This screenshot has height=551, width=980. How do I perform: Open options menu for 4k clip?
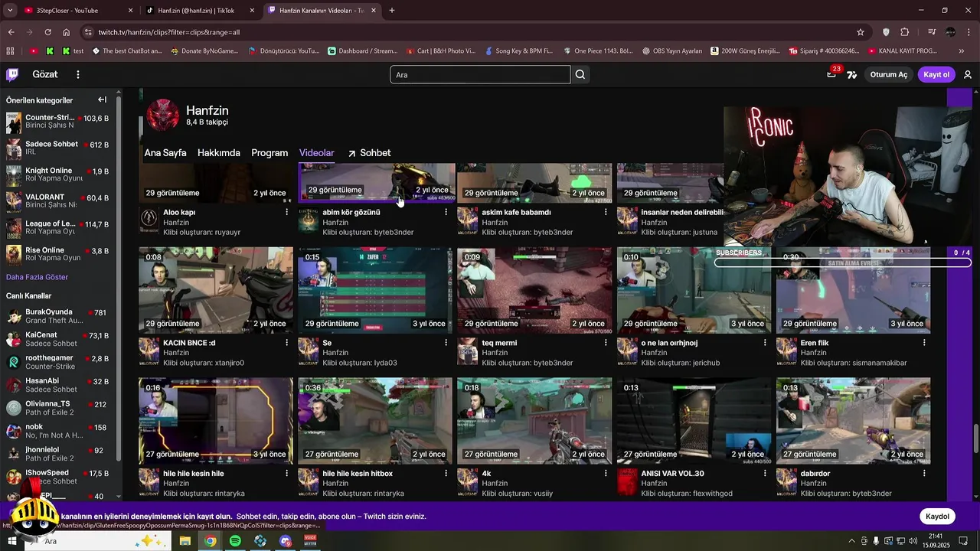[605, 474]
